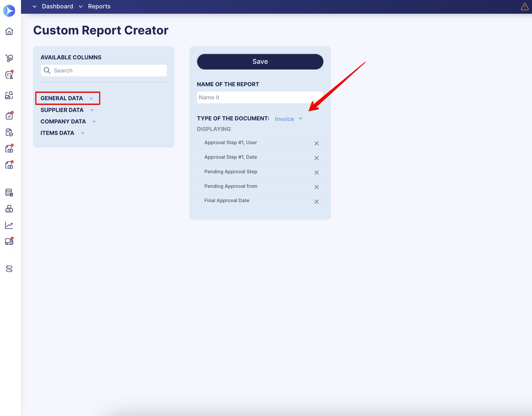
Task: Select the Approval Step #1, Date row
Action: point(260,157)
